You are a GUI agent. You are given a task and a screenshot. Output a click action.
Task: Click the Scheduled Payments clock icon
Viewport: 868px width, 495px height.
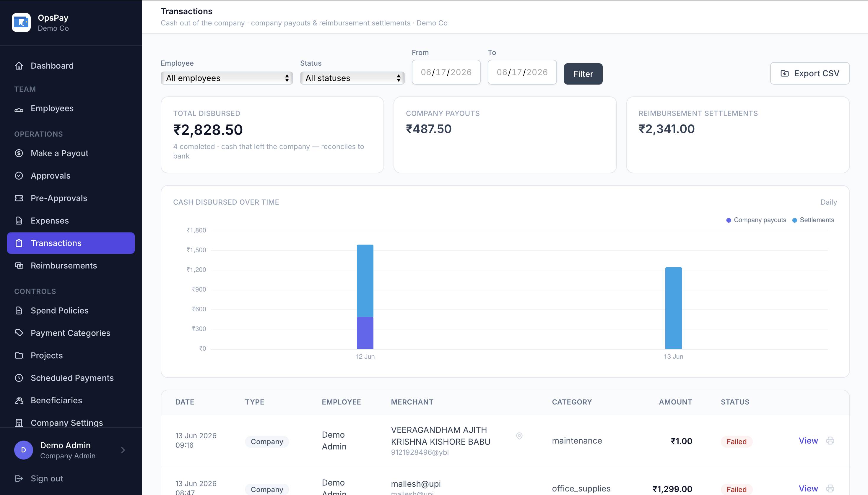[19, 378]
